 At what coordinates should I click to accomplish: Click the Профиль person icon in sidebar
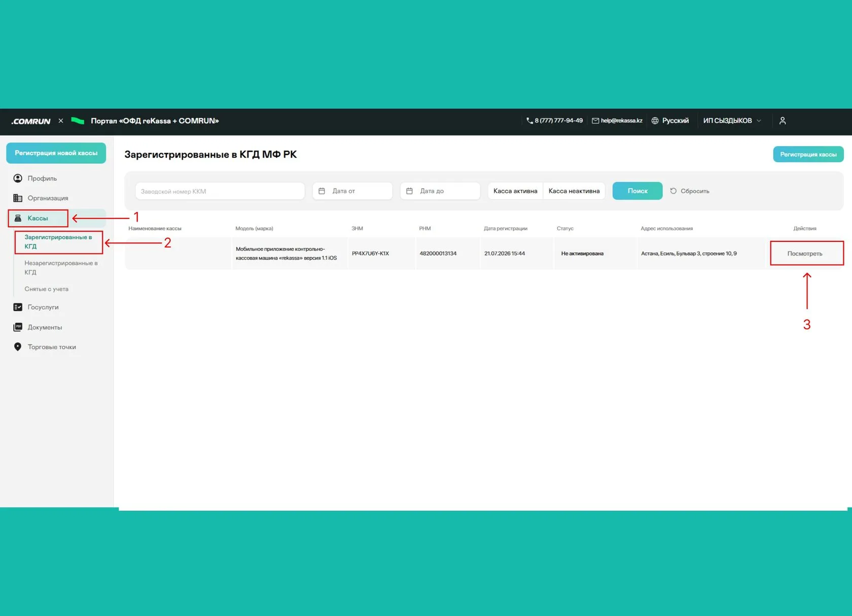coord(18,178)
